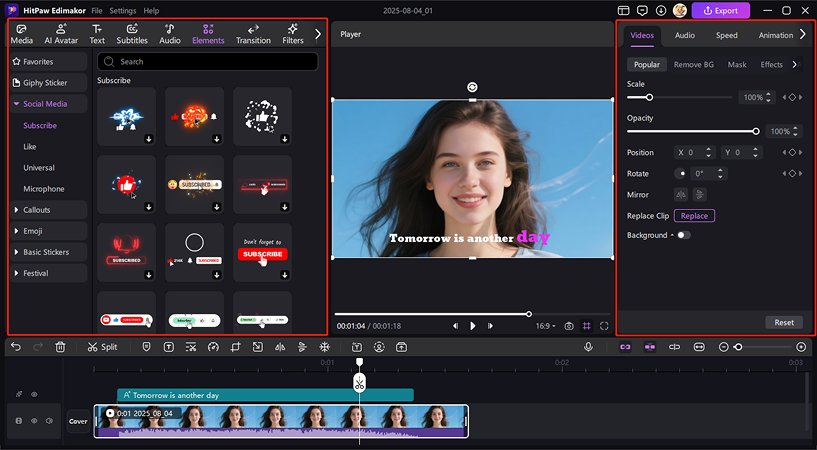Click the Opacity slider handle

point(756,131)
